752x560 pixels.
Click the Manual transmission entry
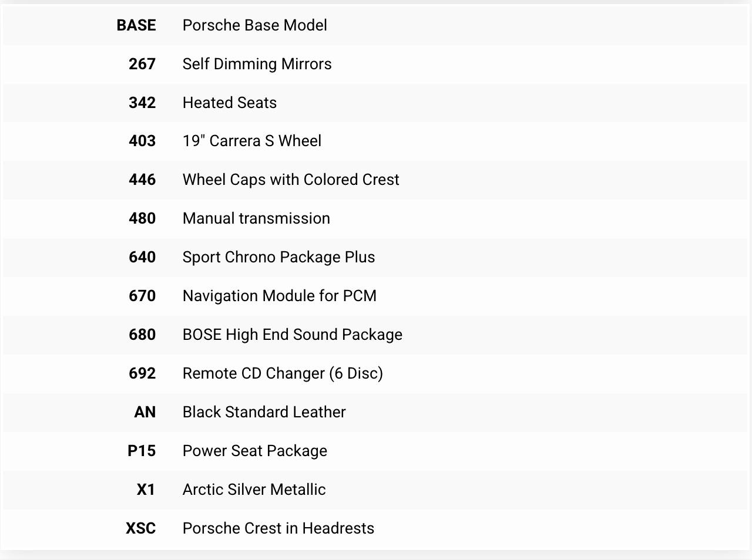pos(256,218)
